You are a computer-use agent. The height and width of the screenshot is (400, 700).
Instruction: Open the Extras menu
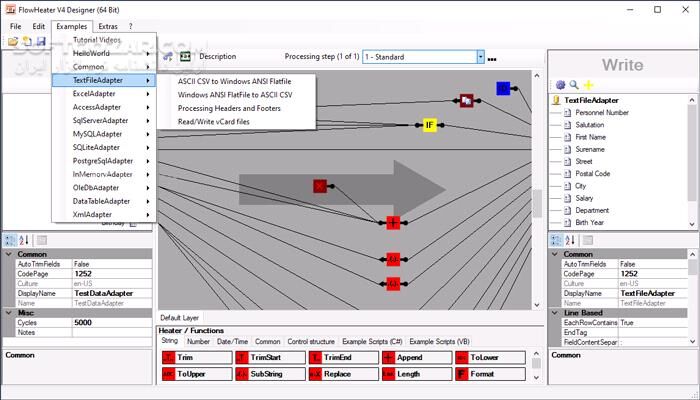pos(107,26)
